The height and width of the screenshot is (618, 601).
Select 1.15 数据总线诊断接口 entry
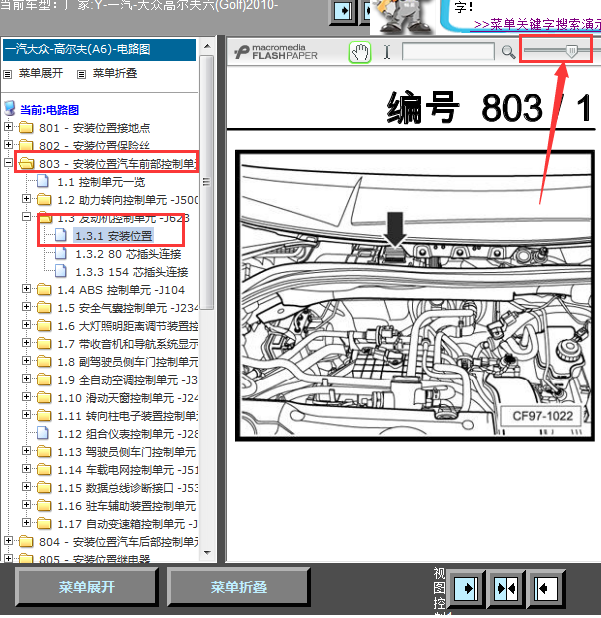[127, 488]
